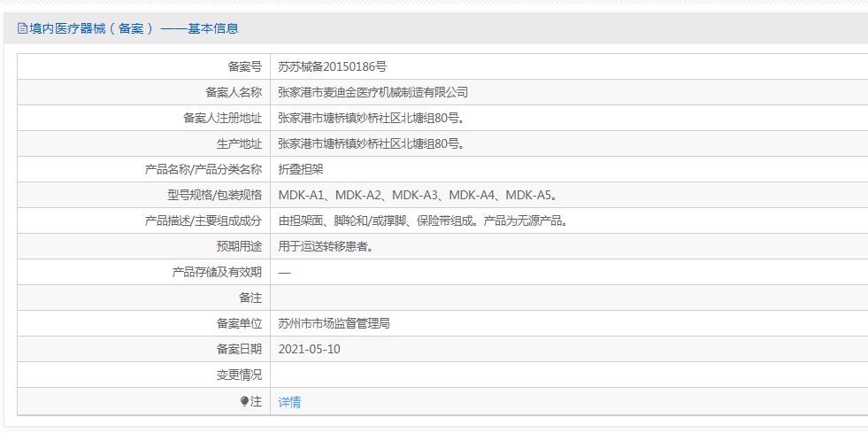The image size is (868, 441).
Task: Click the 备案号 label cell
Action: [x=143, y=66]
